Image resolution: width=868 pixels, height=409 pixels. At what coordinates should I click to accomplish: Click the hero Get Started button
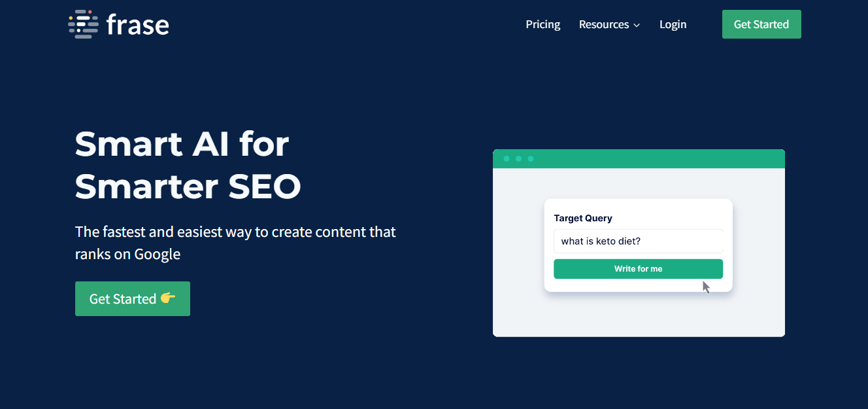pyautogui.click(x=133, y=298)
